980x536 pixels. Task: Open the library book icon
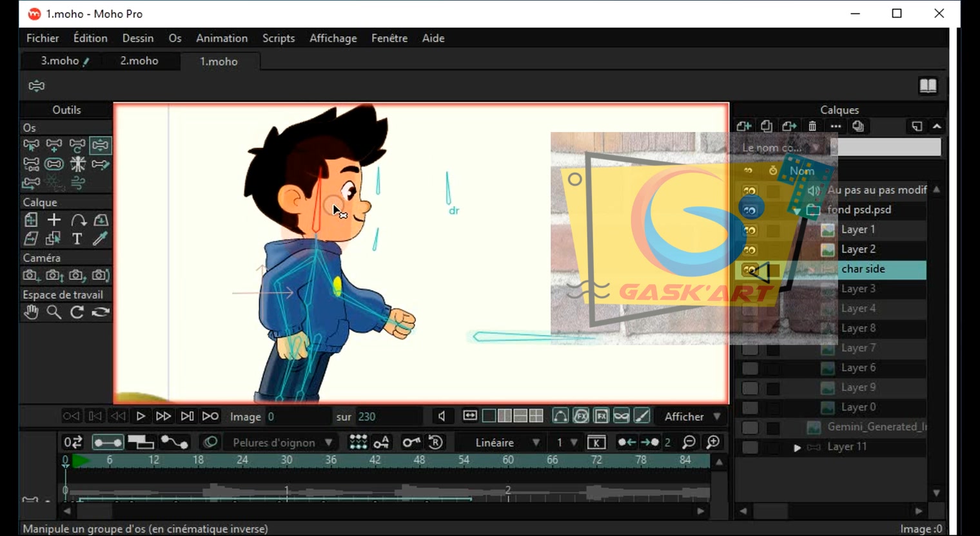928,86
